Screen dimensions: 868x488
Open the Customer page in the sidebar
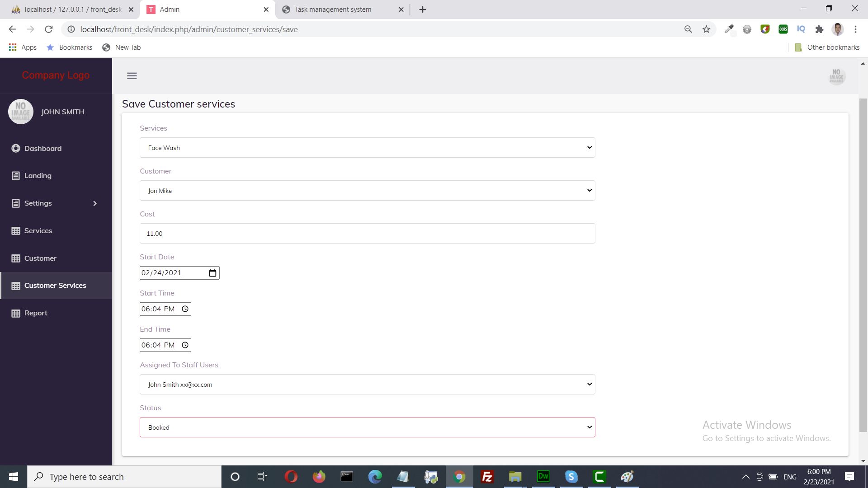[40, 258]
